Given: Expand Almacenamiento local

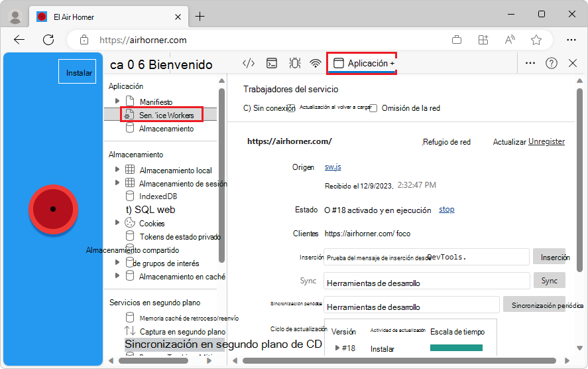Looking at the screenshot, I should pyautogui.click(x=117, y=169).
